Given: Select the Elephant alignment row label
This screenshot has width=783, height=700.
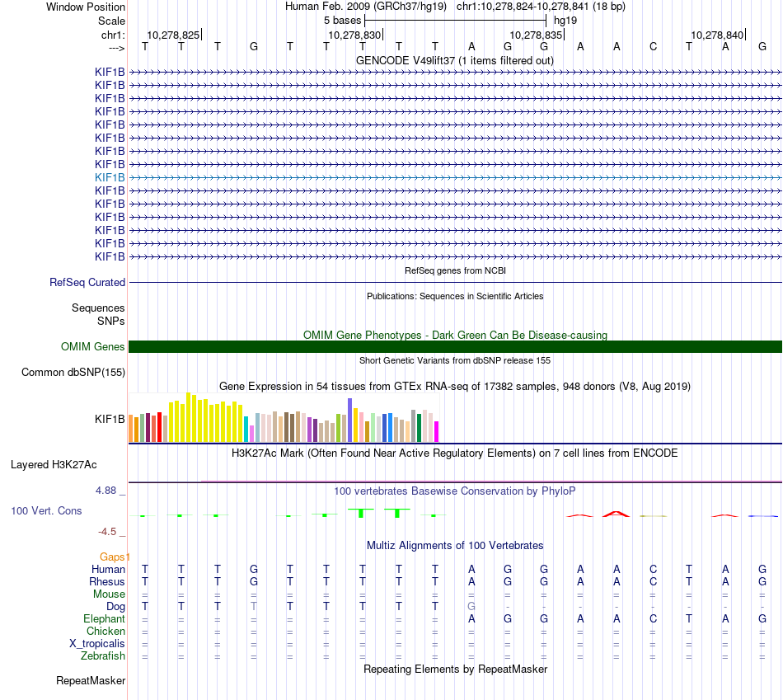Looking at the screenshot, I should [104, 618].
